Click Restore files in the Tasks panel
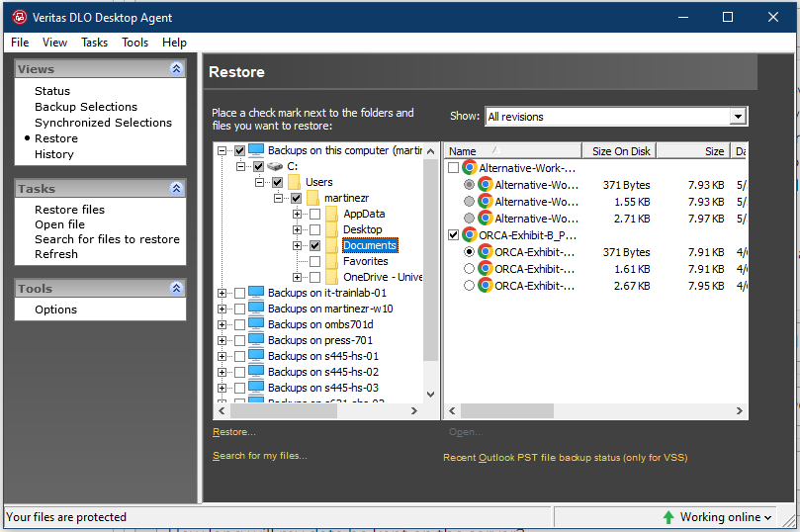 click(69, 210)
